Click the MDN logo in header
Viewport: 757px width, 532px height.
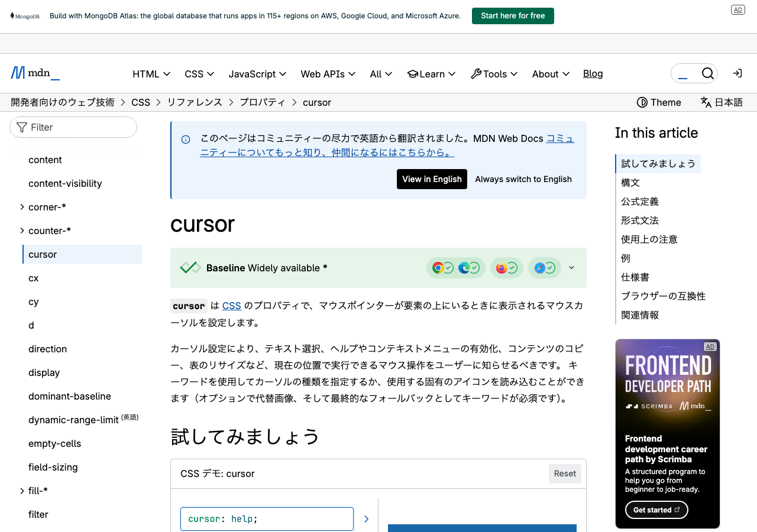(x=35, y=73)
